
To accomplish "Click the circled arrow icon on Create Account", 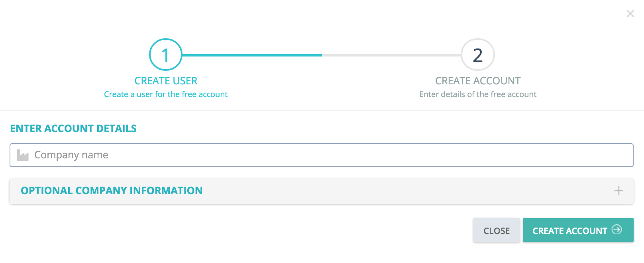I will pos(617,230).
